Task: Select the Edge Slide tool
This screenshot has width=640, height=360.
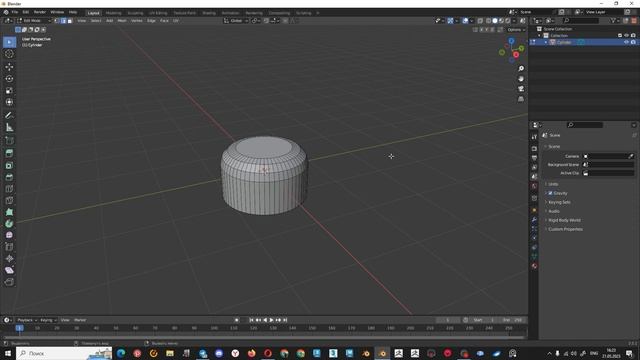Action: (x=9, y=247)
